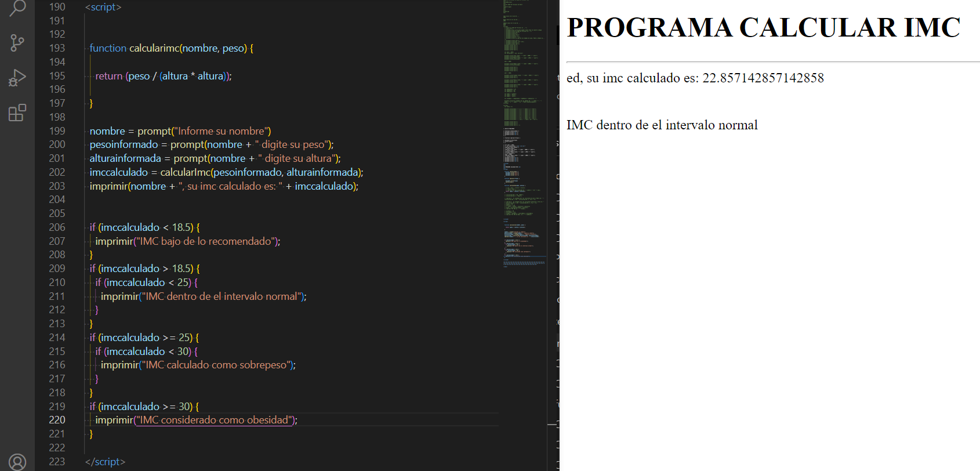Click the 'PROGRAMA CALCULAR IMC' heading in browser
The width and height of the screenshot is (980, 471).
pos(763,28)
